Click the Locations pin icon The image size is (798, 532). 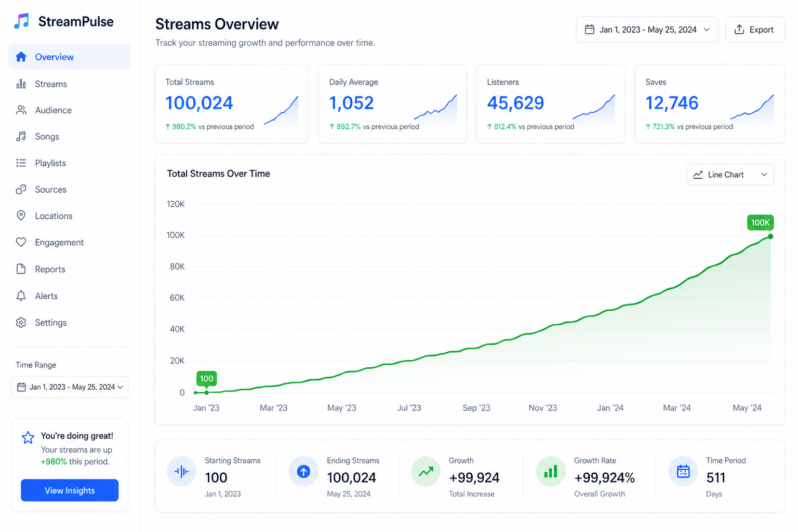[21, 216]
